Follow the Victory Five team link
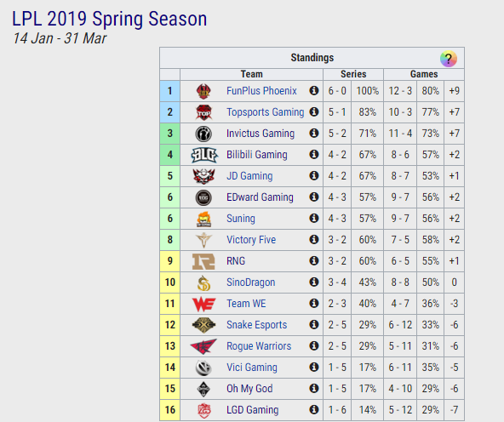Image resolution: width=504 pixels, height=422 pixels. pyautogui.click(x=251, y=240)
